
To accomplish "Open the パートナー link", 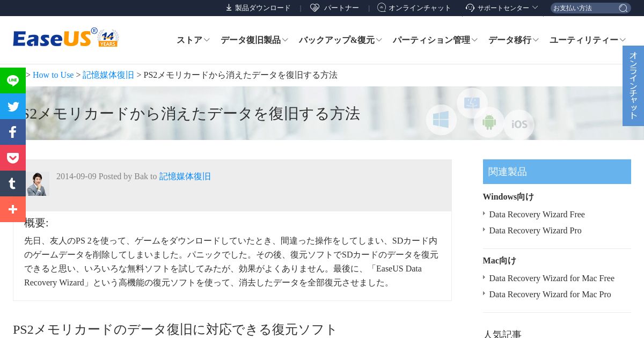I will pos(341,8).
